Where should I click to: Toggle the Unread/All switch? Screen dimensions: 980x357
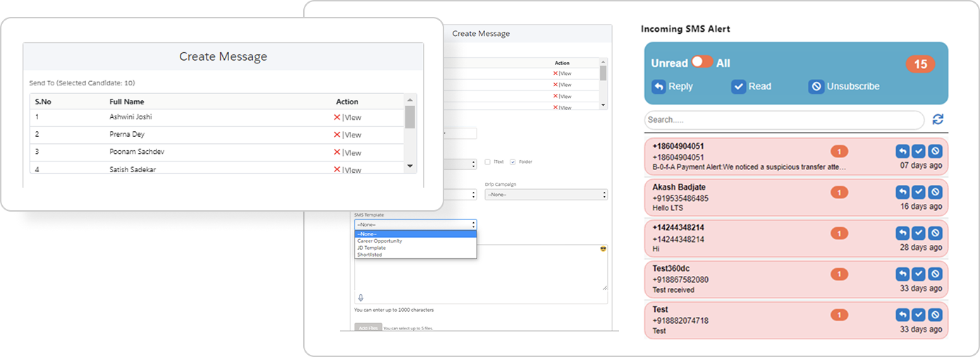pyautogui.click(x=702, y=62)
